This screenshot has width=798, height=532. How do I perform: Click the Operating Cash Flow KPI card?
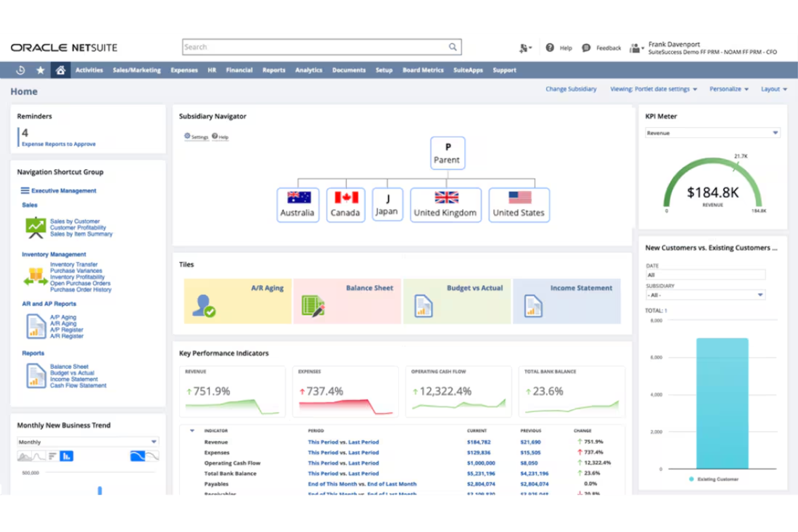pos(458,392)
